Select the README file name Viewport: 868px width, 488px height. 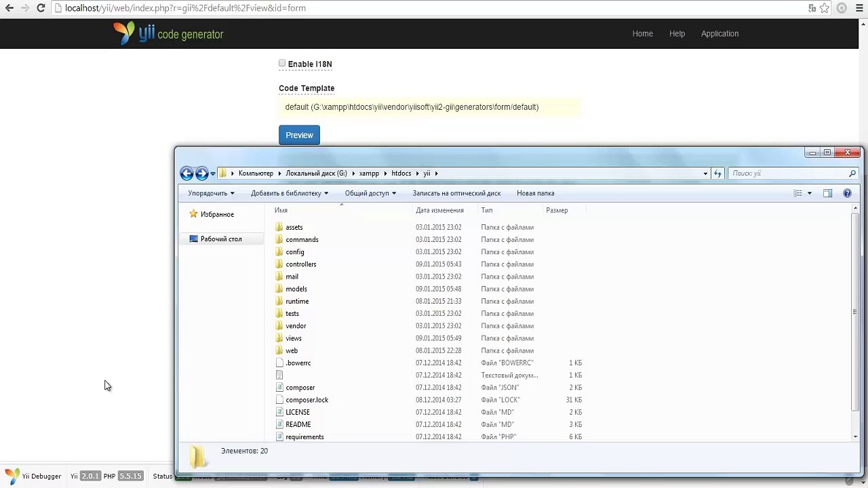(298, 424)
